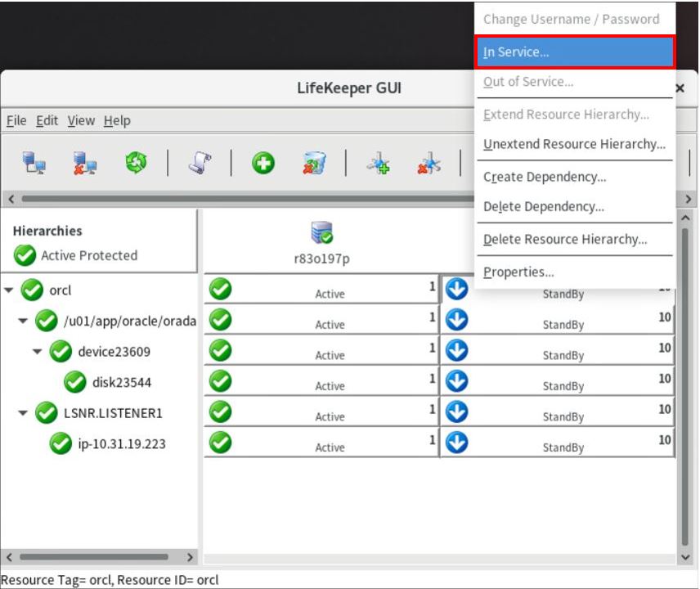Click the green Create Resource Hierarchy plus icon
The height and width of the screenshot is (589, 700).
tap(263, 163)
